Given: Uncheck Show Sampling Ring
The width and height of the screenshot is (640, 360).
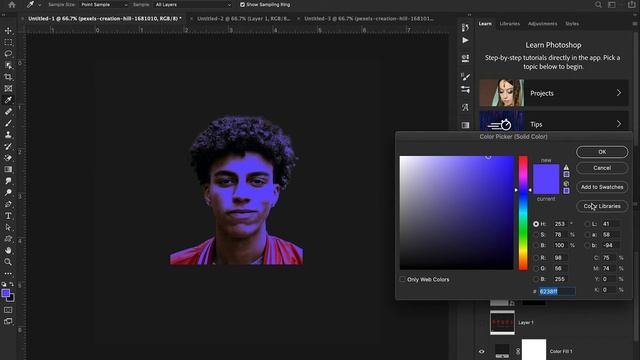Looking at the screenshot, I should (242, 4).
